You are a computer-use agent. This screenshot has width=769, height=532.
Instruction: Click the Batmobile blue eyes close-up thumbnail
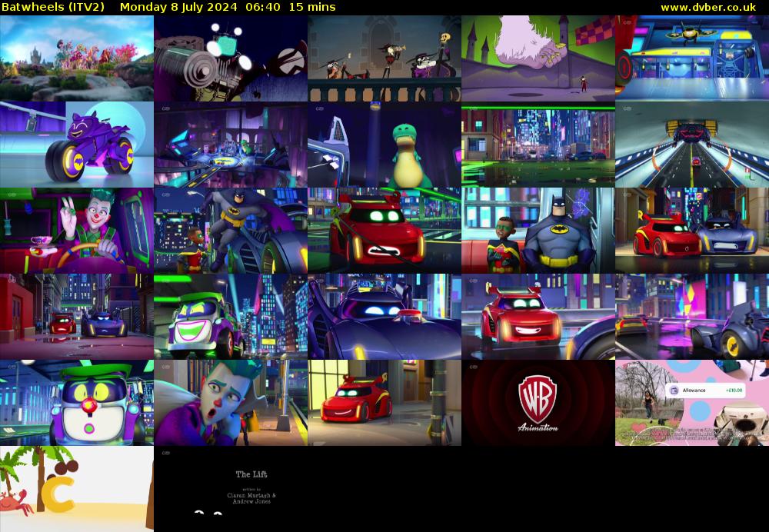[384, 317]
